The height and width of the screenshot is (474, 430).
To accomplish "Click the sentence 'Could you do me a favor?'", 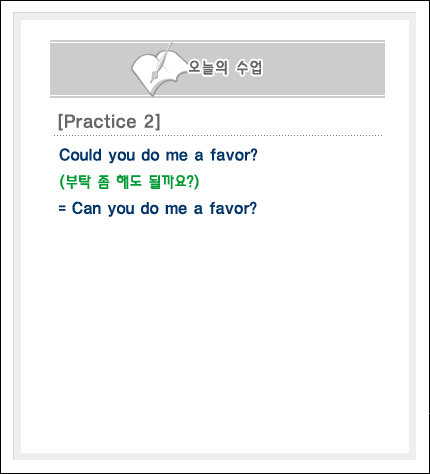I will click(158, 155).
